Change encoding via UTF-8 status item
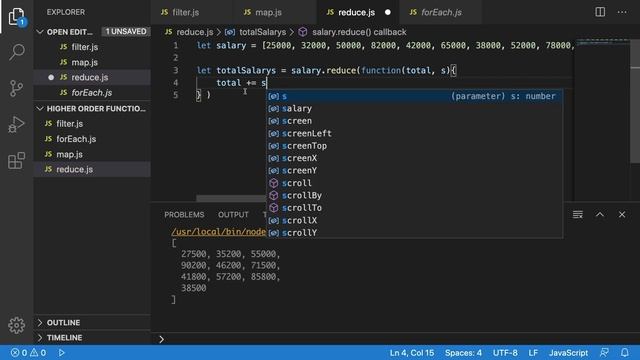Viewport: 640px width, 360px height. click(505, 353)
